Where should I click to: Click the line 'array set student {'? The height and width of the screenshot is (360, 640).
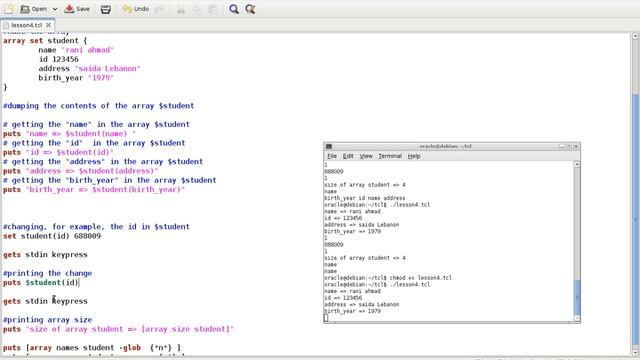45,40
